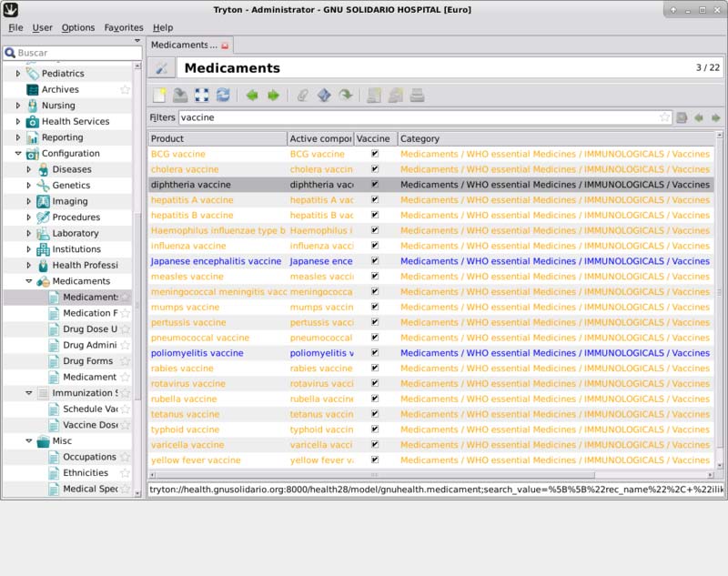Select the poliomyelitis vaccine product link
The height and width of the screenshot is (576, 728).
tap(209, 353)
